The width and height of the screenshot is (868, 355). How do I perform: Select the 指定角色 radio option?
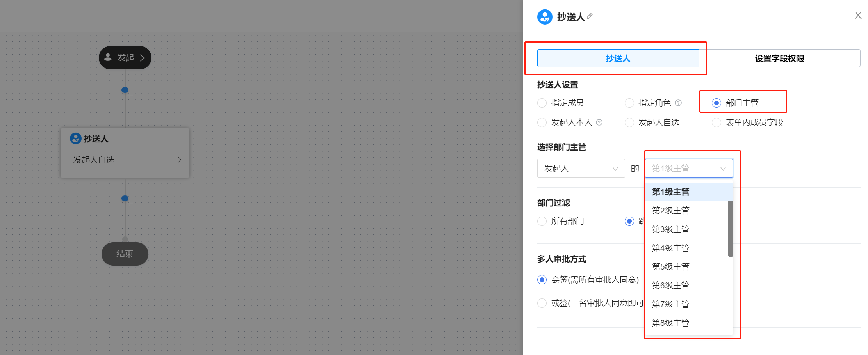coord(629,103)
